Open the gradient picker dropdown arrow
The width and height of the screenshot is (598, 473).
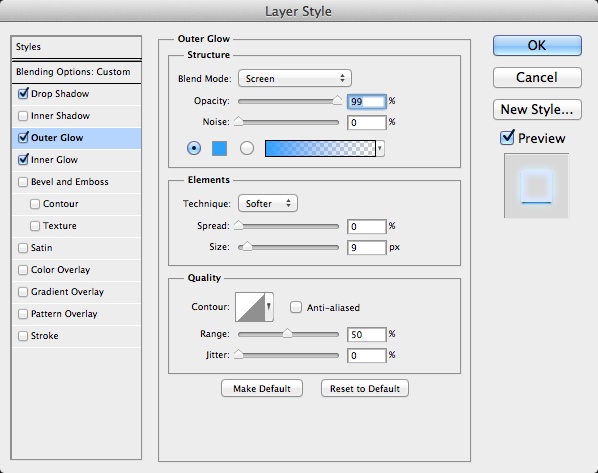pos(380,148)
